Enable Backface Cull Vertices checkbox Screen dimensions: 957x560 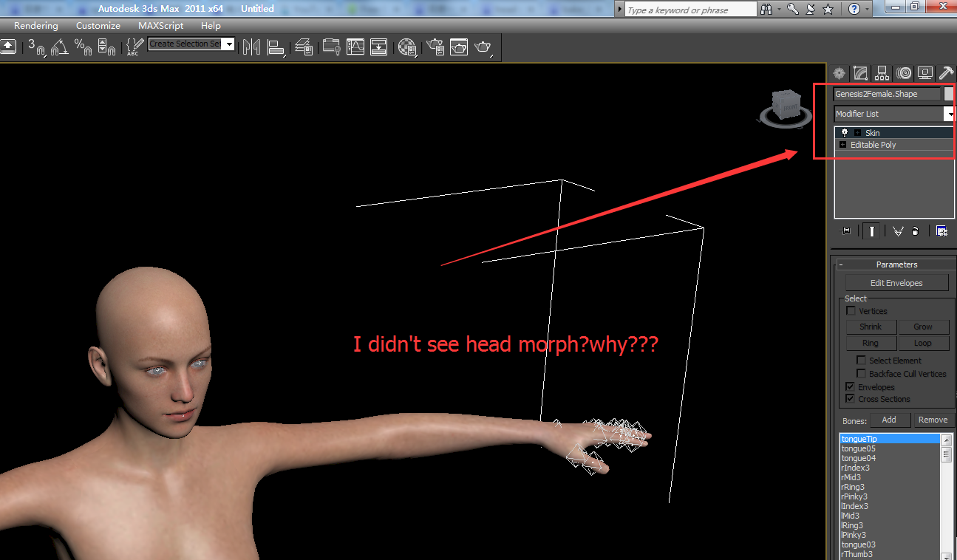[x=861, y=374]
